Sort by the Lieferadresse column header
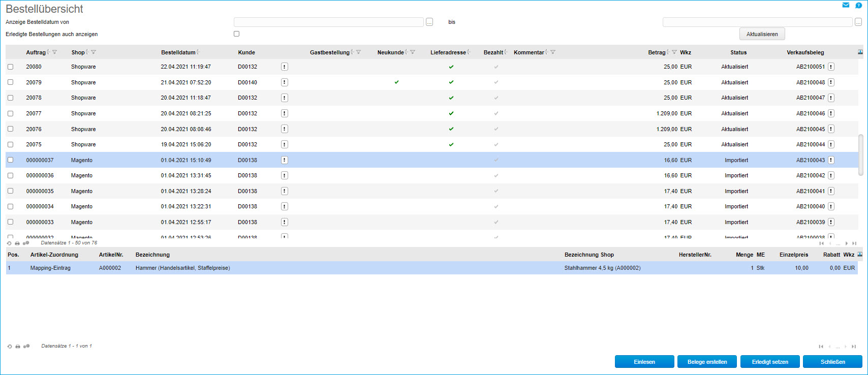This screenshot has height=375, width=868. tap(448, 52)
